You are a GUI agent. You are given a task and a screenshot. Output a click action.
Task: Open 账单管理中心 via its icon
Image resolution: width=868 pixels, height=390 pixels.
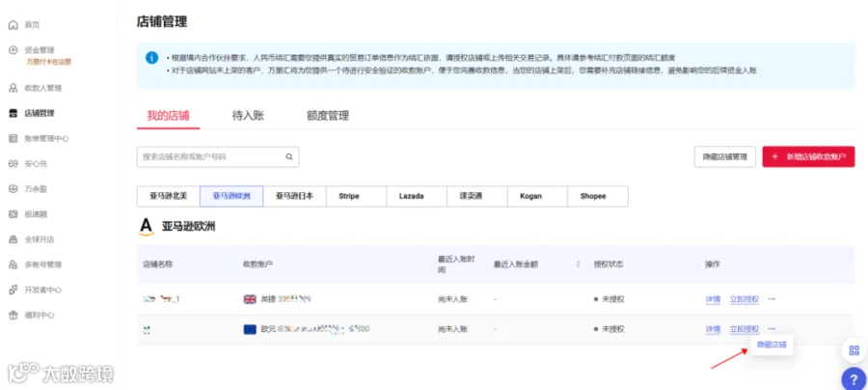click(14, 138)
